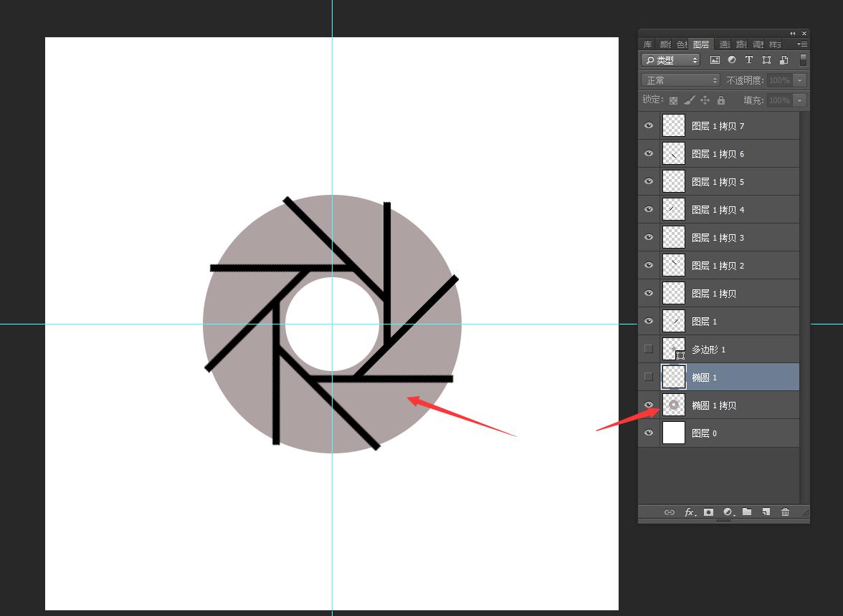Show the 椭圆 1 layer
The height and width of the screenshot is (616, 843).
tap(649, 377)
